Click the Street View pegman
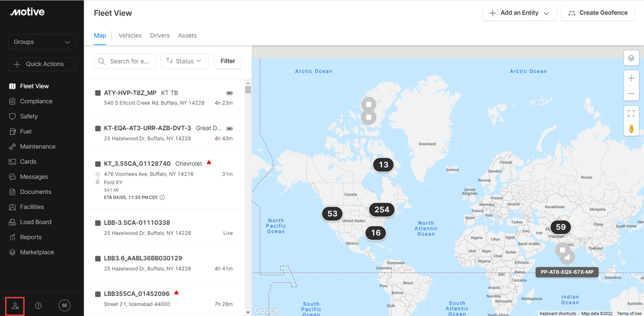Image resolution: width=644 pixels, height=316 pixels. [631, 129]
